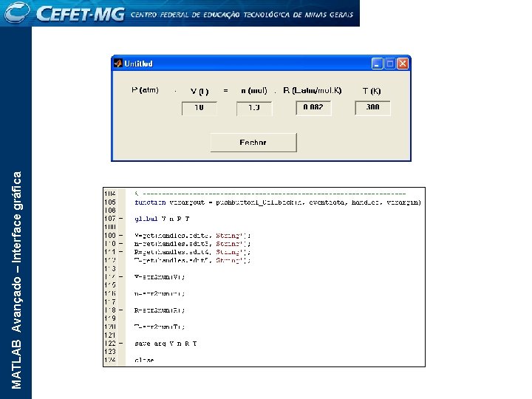Screen dimensions: 532x399
Task: Click the T (K) label
Action: click(x=372, y=91)
